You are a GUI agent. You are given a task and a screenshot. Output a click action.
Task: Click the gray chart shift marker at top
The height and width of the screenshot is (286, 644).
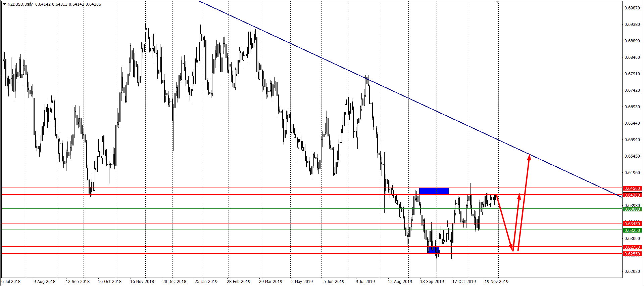(497, 2)
